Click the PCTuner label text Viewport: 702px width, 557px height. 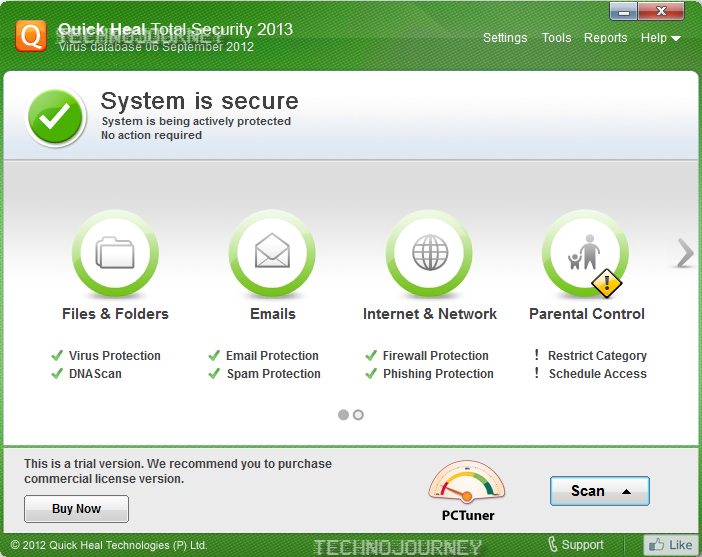[x=468, y=515]
